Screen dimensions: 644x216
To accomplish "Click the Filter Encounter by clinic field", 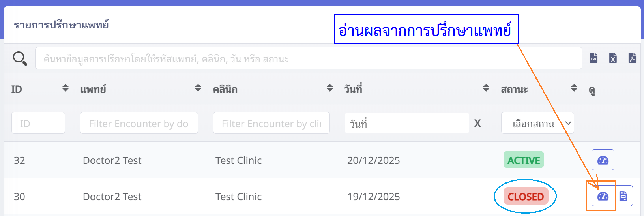I will coord(271,123).
